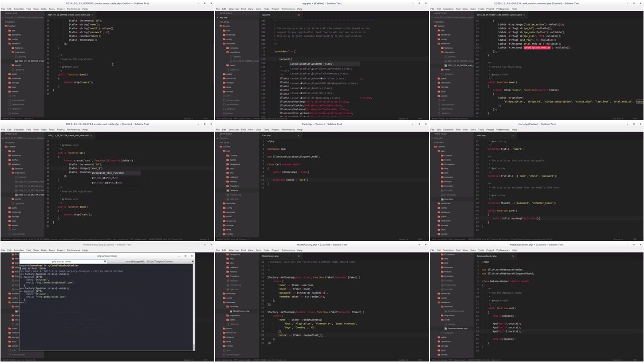Image resolution: width=644 pixels, height=362 pixels.
Task: Open the Tools menu in User.php window
Action: tap(481, 129)
